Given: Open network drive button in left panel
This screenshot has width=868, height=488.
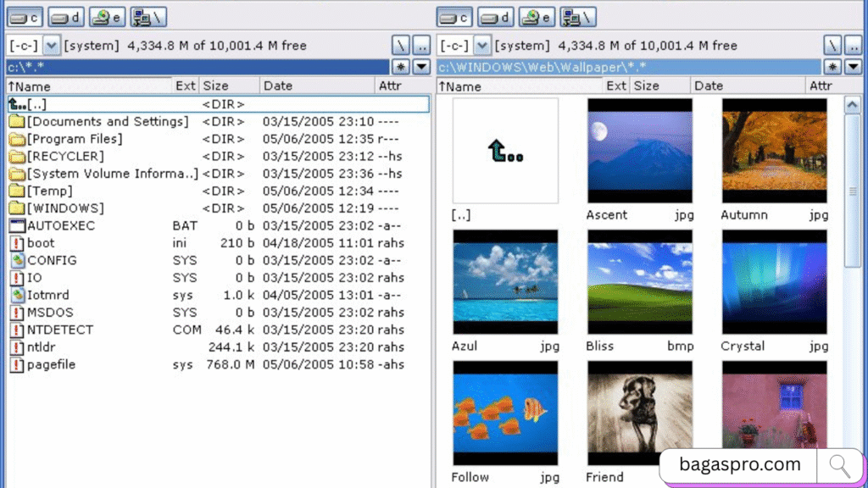Looking at the screenshot, I should 148,17.
